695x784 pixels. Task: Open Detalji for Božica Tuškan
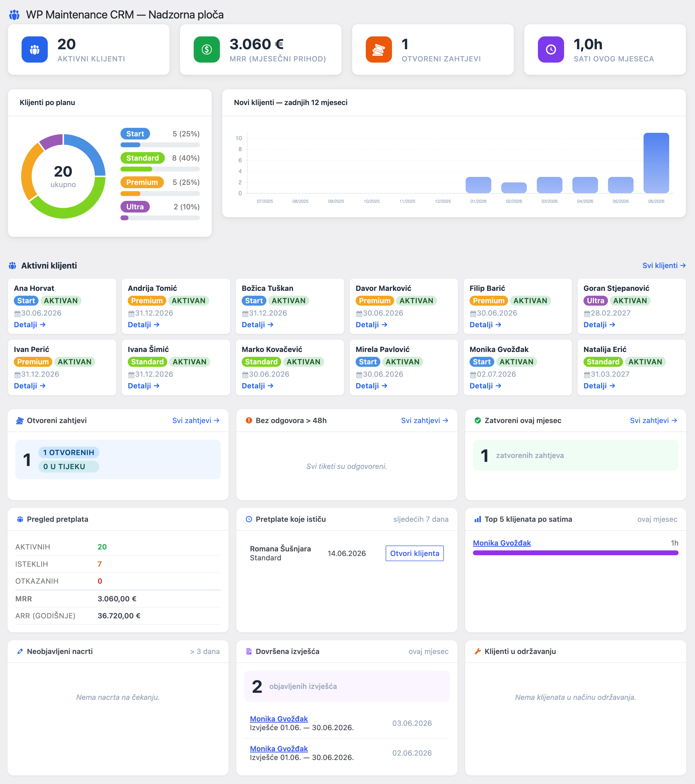click(x=257, y=325)
